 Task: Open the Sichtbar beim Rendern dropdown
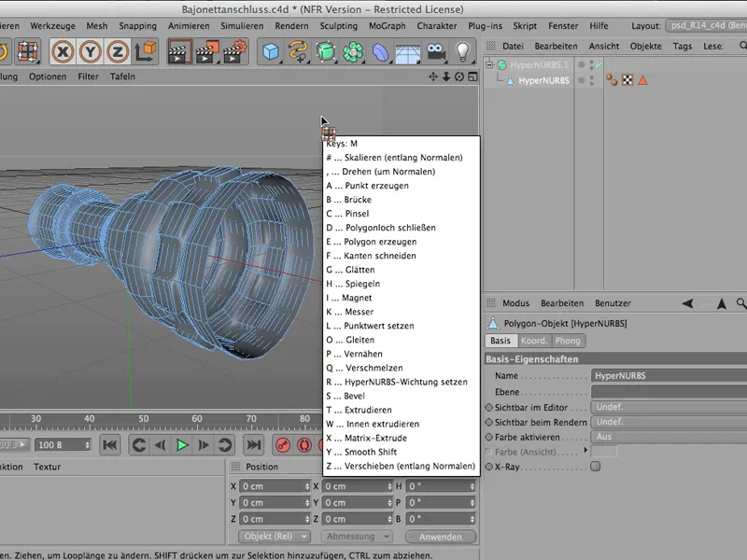(669, 422)
